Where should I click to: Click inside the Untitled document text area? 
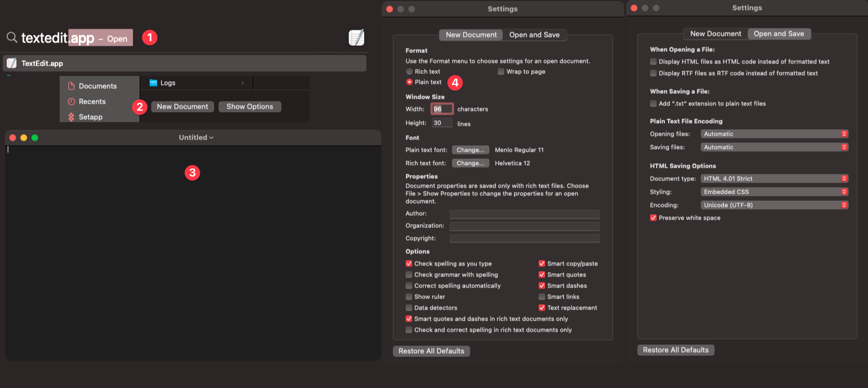(x=193, y=253)
